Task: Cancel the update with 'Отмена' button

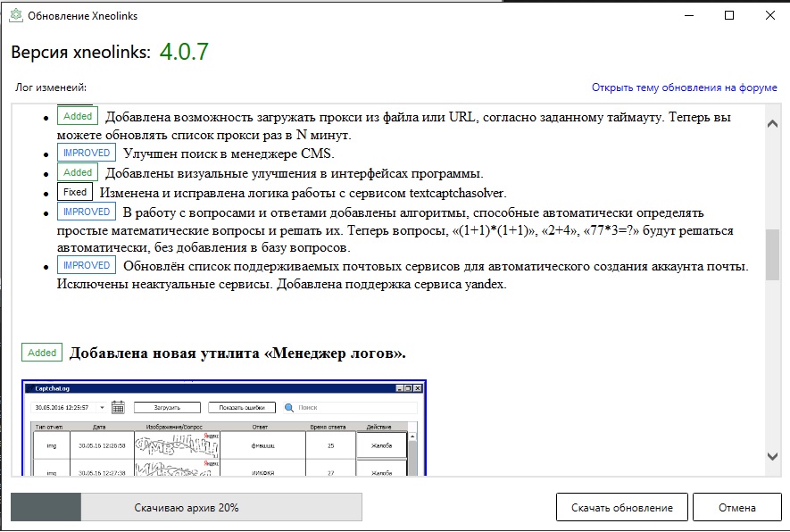Action: point(736,507)
